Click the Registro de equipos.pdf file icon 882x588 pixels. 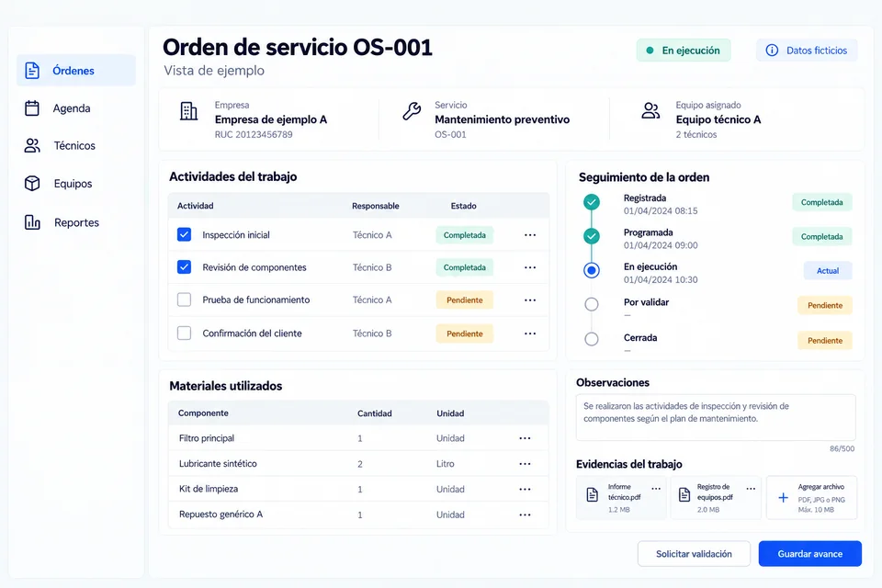pyautogui.click(x=684, y=494)
